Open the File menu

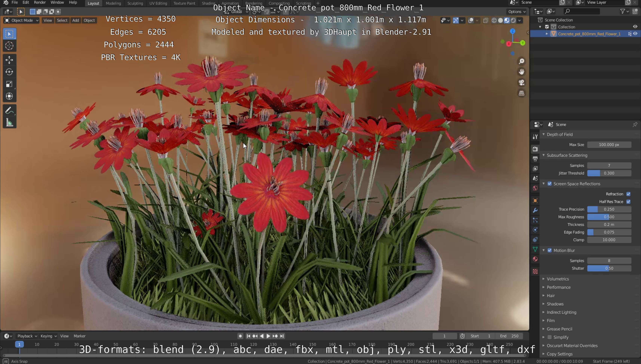pyautogui.click(x=15, y=2)
